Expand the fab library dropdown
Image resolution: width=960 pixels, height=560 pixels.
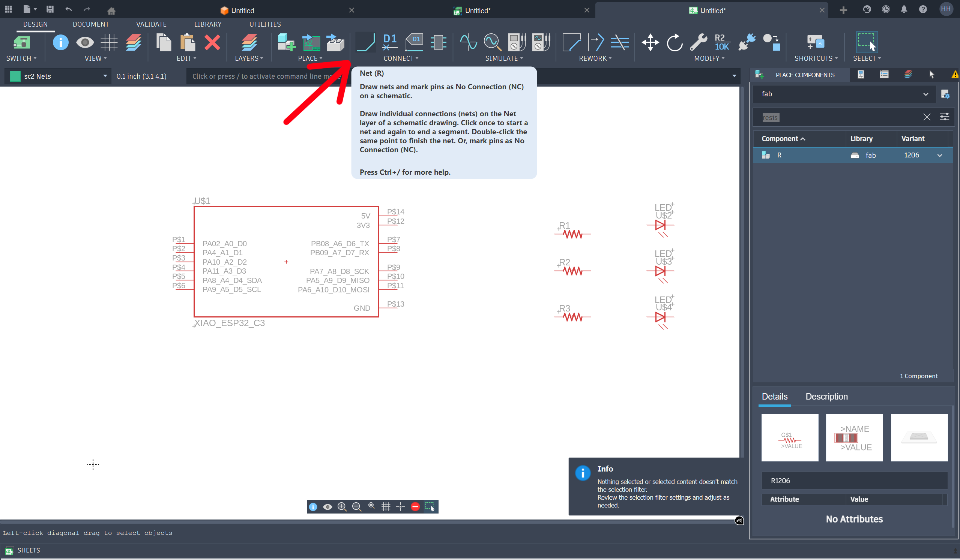(925, 94)
